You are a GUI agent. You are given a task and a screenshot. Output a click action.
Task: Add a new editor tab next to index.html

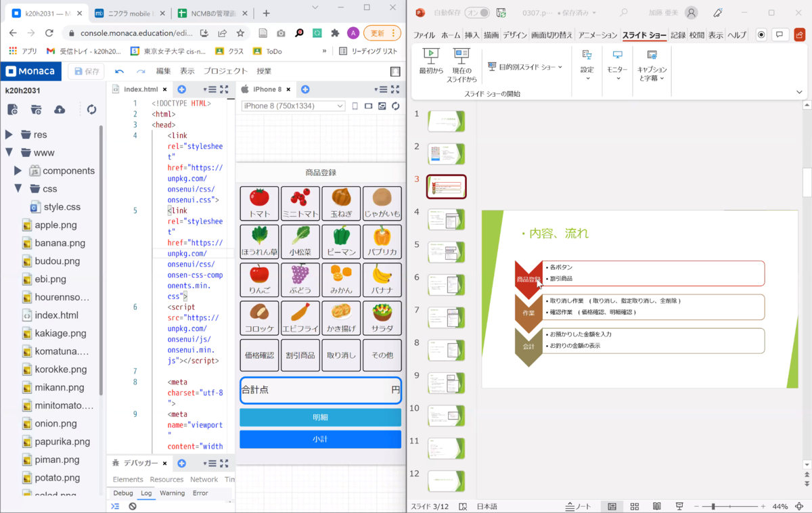181,89
